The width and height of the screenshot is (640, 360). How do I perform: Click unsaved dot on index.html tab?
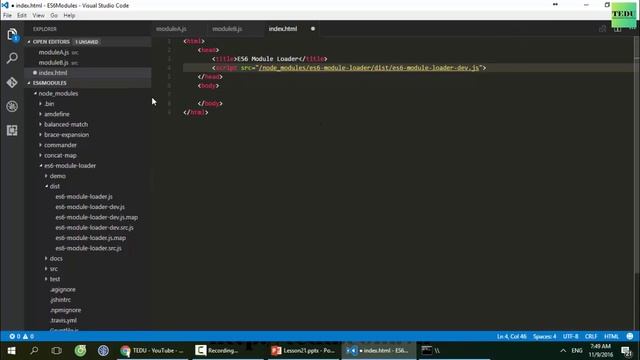313,29
